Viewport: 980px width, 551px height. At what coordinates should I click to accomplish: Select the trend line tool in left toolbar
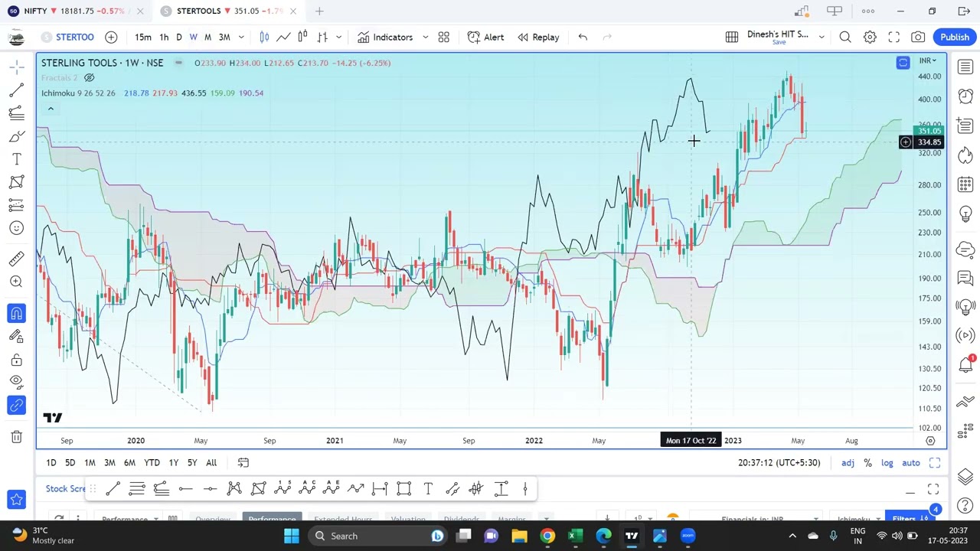(17, 90)
